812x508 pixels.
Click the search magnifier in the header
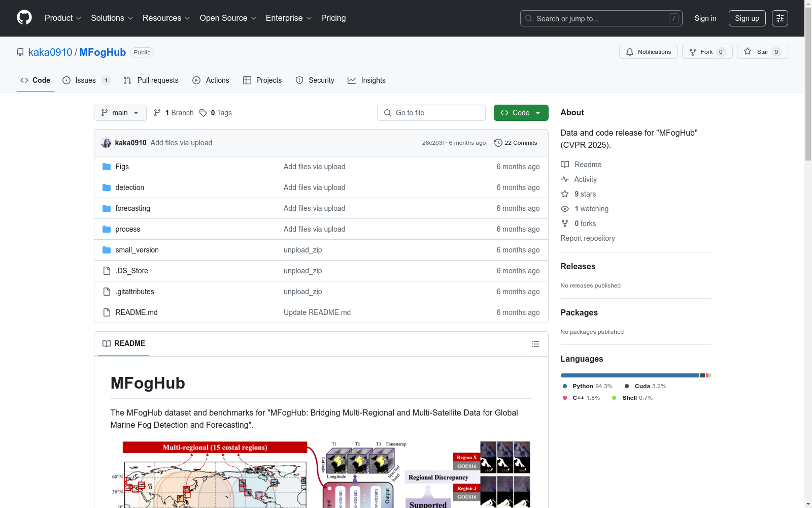(x=529, y=19)
